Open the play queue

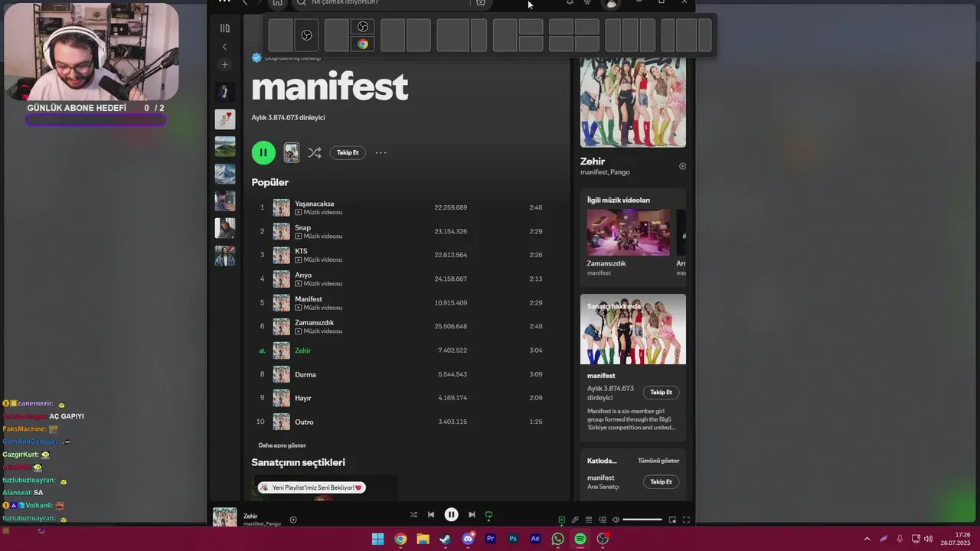point(589,520)
